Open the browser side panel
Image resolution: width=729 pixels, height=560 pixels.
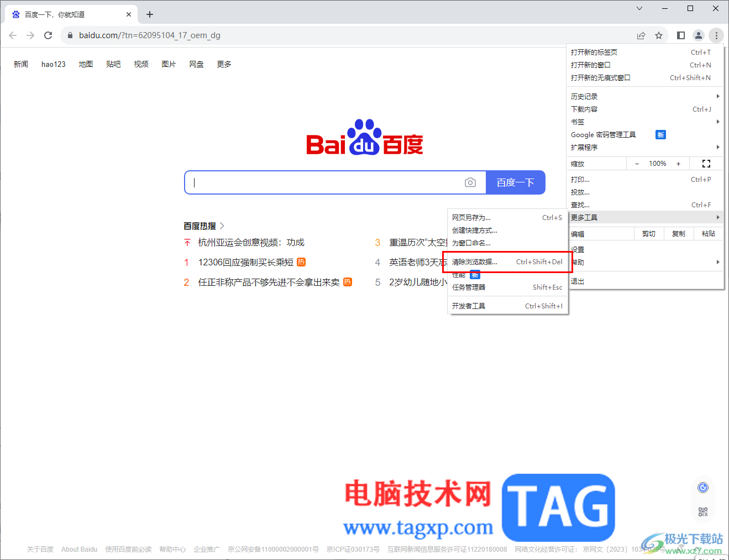681,35
